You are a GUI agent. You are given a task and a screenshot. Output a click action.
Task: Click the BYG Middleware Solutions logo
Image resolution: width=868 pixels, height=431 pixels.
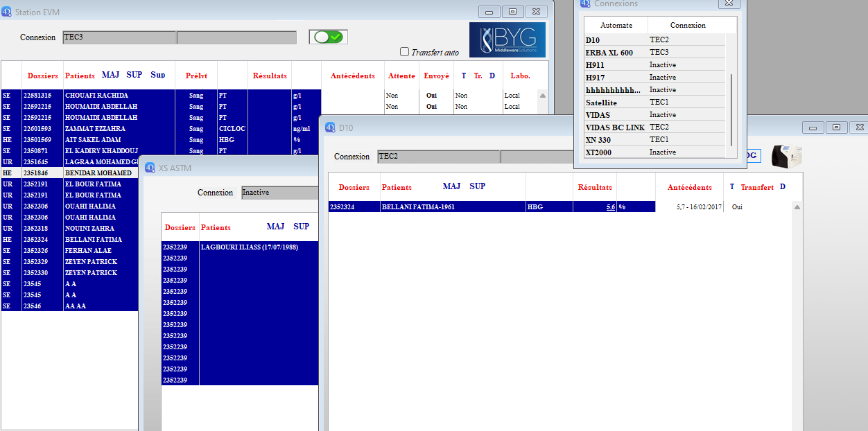[x=507, y=40]
